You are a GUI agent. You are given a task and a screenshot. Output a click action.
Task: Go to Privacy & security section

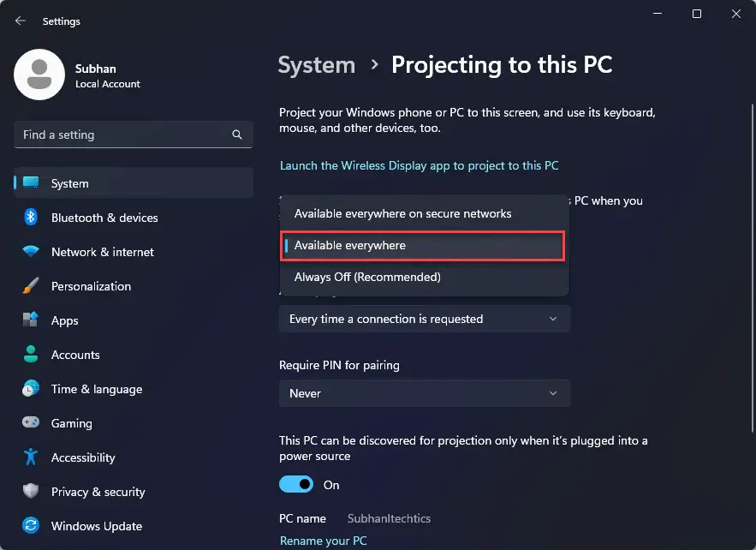click(x=99, y=492)
